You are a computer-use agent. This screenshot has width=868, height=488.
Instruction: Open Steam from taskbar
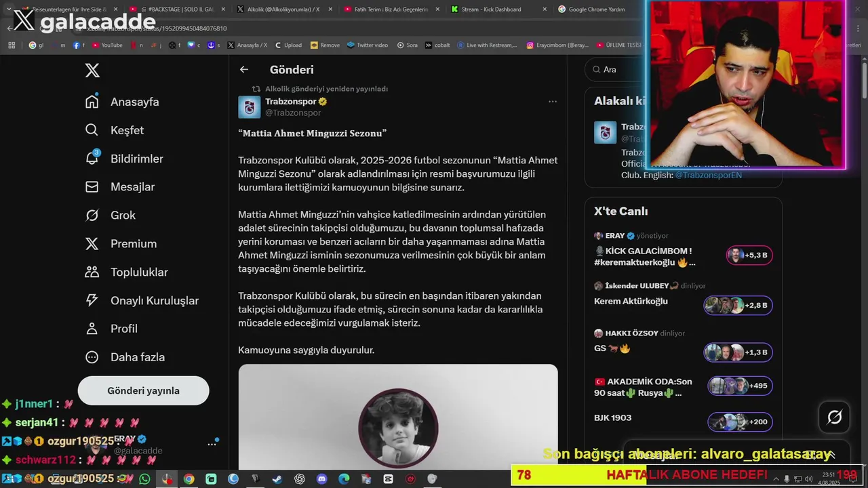[x=277, y=479]
